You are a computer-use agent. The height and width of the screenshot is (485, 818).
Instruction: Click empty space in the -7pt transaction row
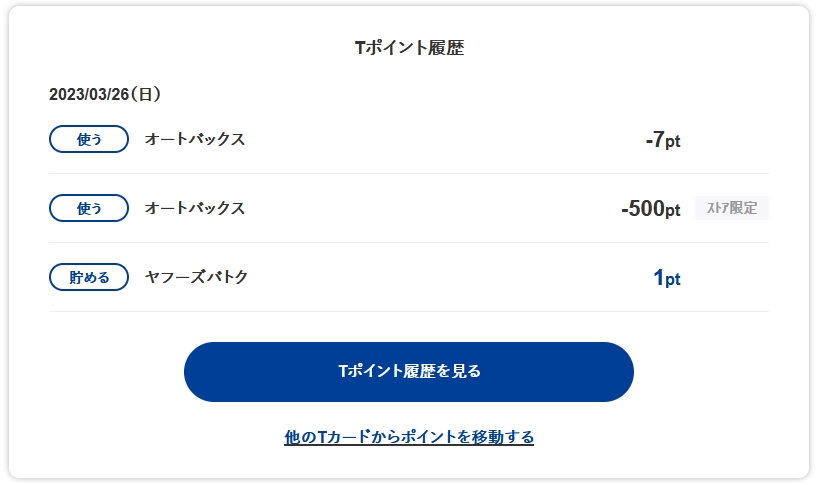click(440, 139)
